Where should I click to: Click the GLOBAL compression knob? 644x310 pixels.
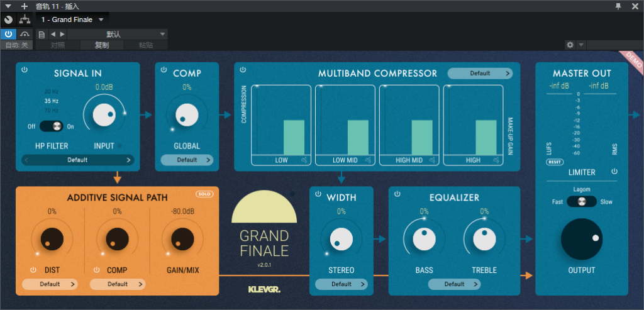[x=187, y=114]
